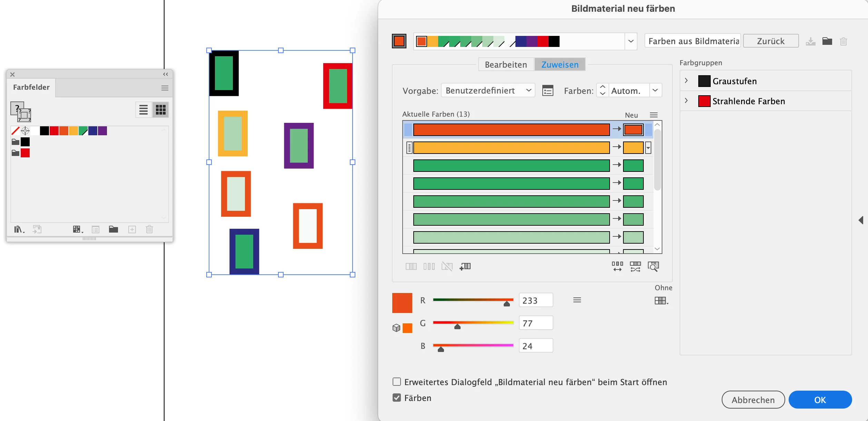Open swatch libraries menu icon in Farbfelder
868x421 pixels.
click(x=19, y=229)
